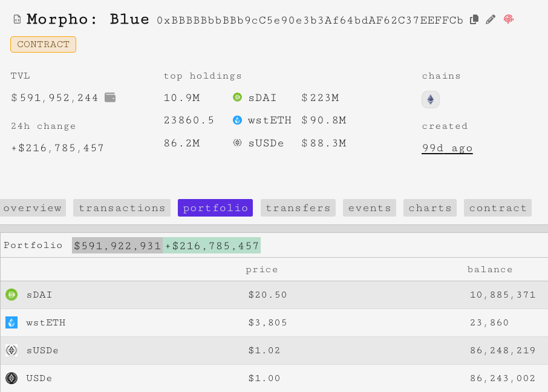Click the $90.8M wstETH holding value

pyautogui.click(x=324, y=120)
